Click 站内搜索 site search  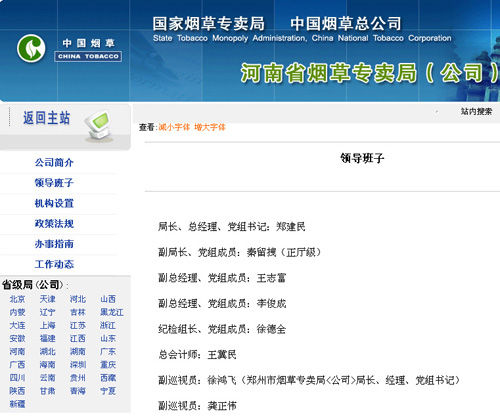[x=476, y=111]
